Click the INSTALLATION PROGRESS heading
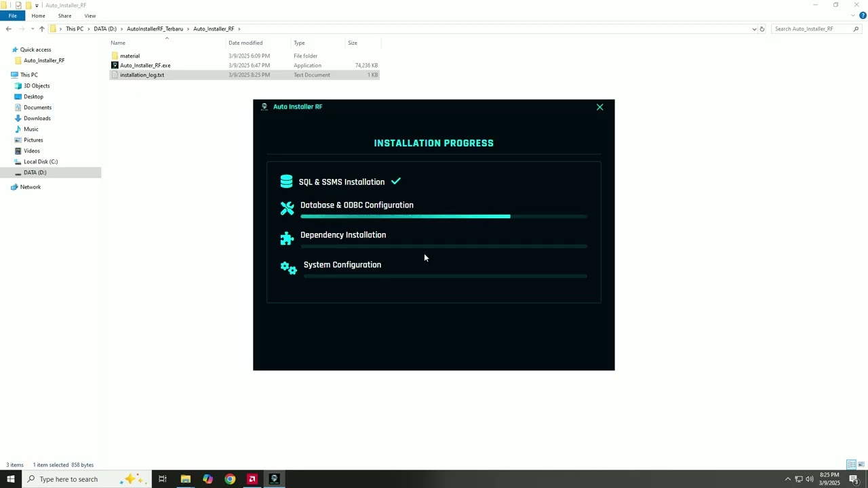868x488 pixels. click(434, 143)
